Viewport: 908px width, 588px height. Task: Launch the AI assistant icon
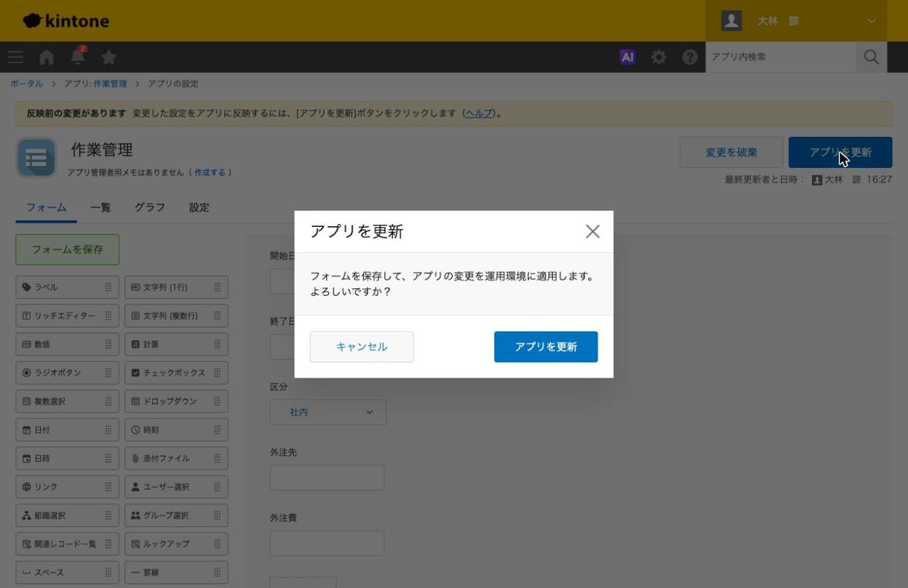pyautogui.click(x=627, y=57)
